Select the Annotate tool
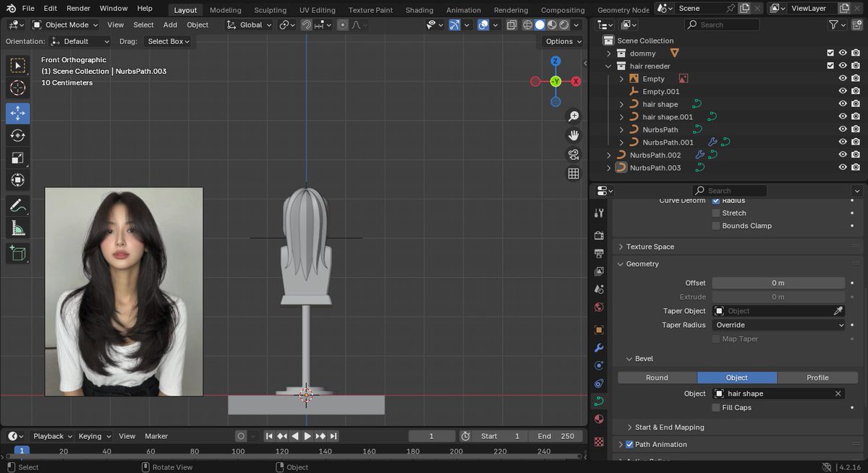This screenshot has width=868, height=473. point(18,206)
